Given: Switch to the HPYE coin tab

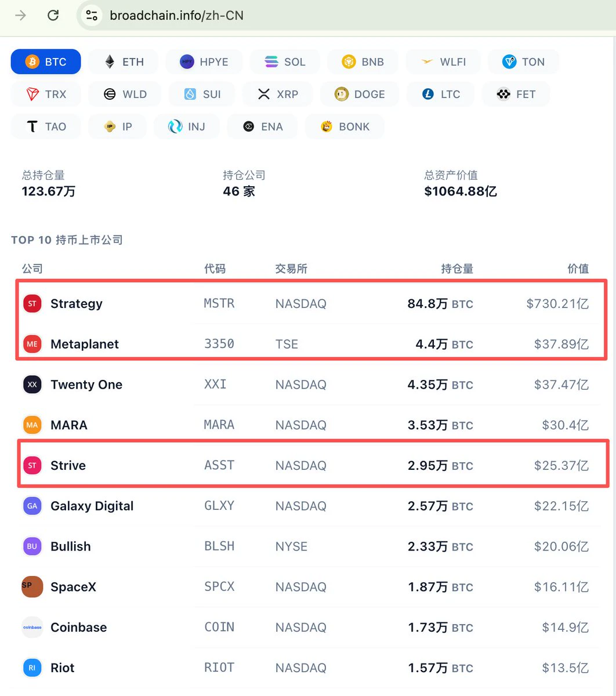Looking at the screenshot, I should pos(204,61).
